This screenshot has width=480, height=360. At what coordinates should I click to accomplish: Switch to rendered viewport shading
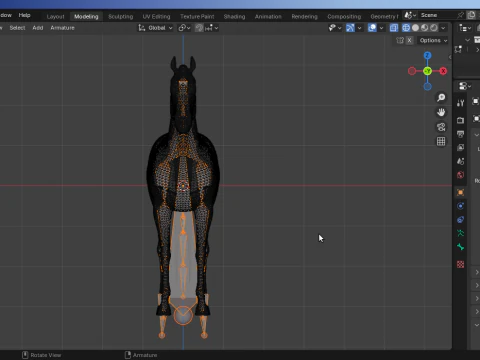click(434, 28)
